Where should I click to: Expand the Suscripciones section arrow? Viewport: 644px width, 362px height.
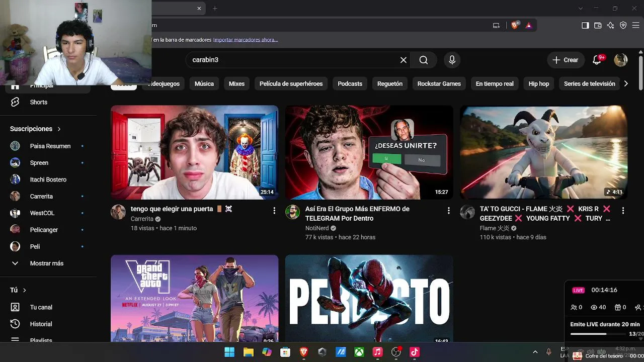pyautogui.click(x=59, y=129)
